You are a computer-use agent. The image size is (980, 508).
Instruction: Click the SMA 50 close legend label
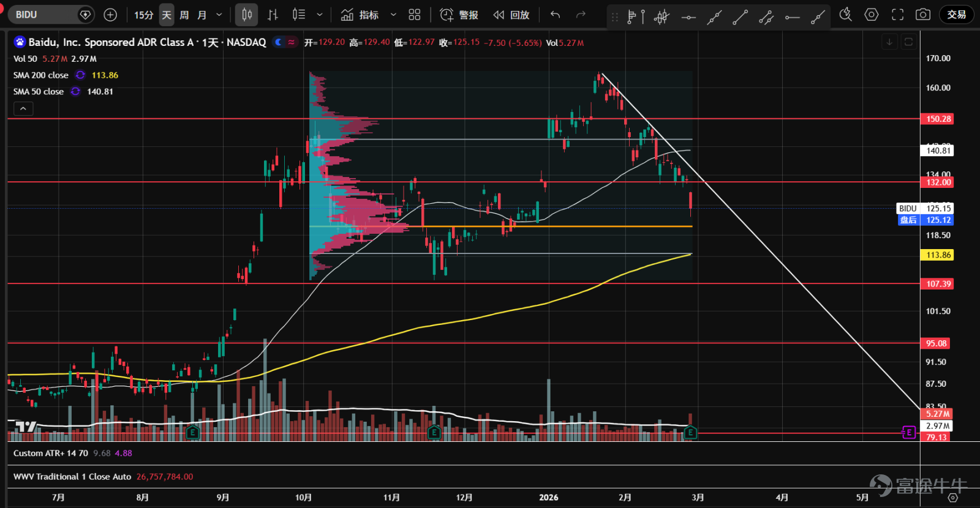[x=39, y=92]
